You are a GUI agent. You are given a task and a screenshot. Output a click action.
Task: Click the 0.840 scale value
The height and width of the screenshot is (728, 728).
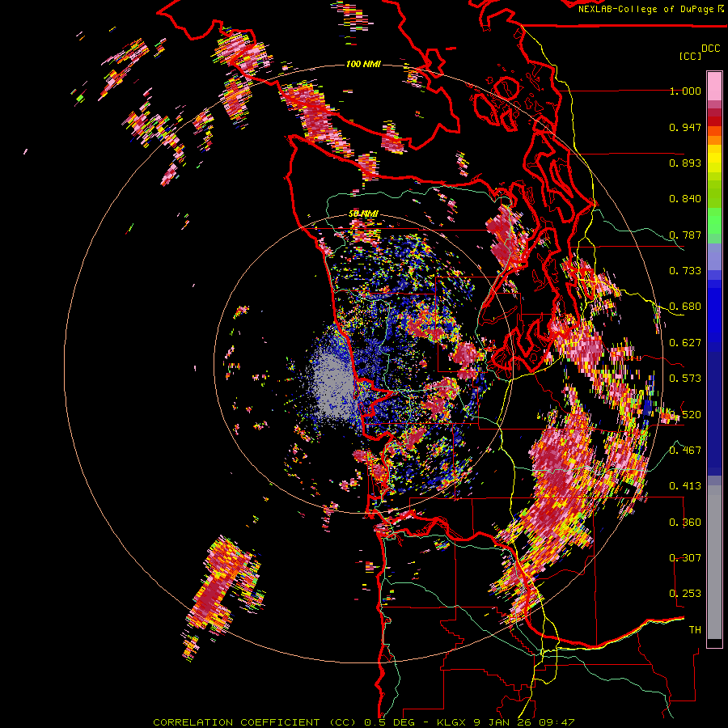point(685,199)
